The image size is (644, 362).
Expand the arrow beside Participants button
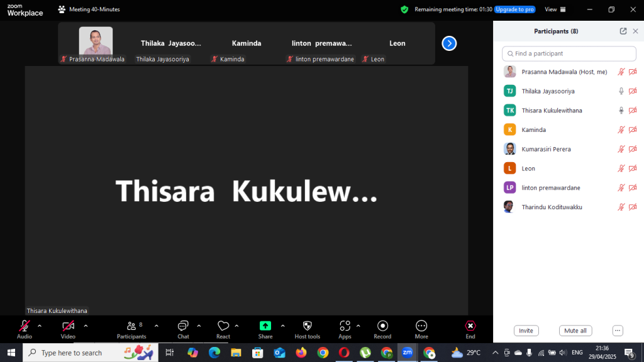tap(157, 326)
